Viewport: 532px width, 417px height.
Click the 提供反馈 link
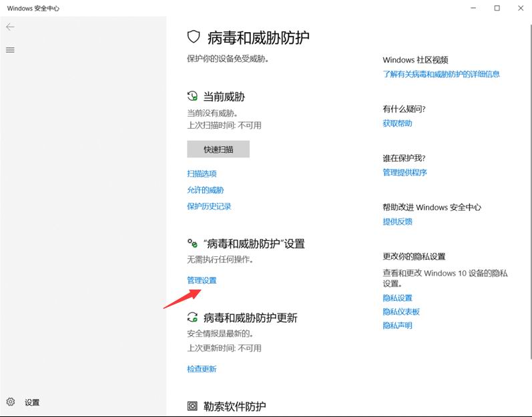point(397,222)
